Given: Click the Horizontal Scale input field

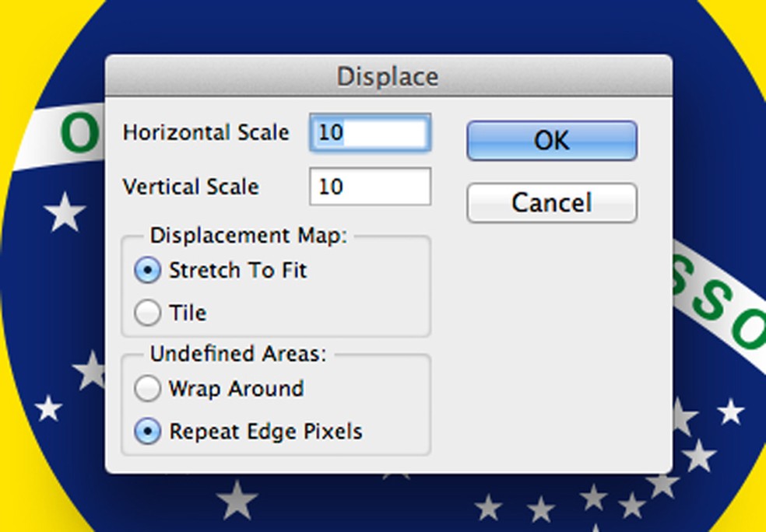Looking at the screenshot, I should click(370, 133).
